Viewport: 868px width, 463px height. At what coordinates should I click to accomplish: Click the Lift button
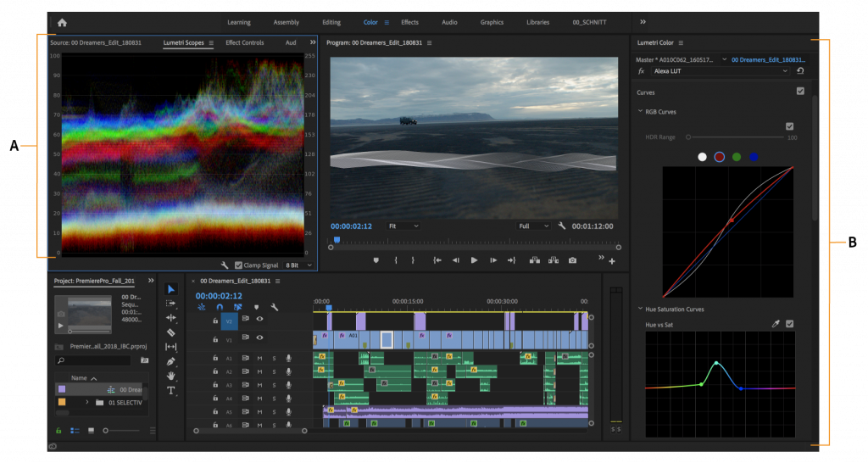[x=535, y=260]
